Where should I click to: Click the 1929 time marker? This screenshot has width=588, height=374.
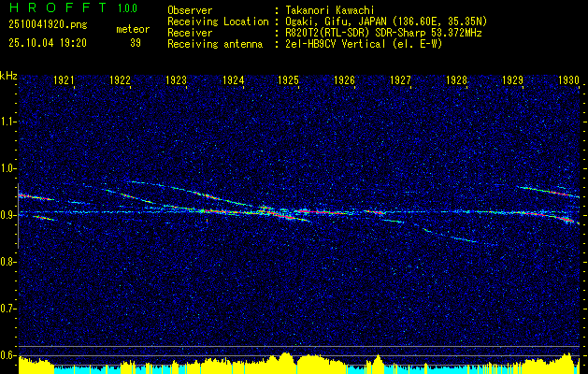(x=512, y=79)
